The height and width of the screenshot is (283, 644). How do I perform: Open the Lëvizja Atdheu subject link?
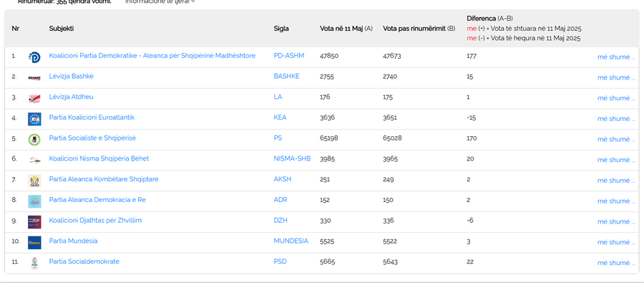coord(71,97)
